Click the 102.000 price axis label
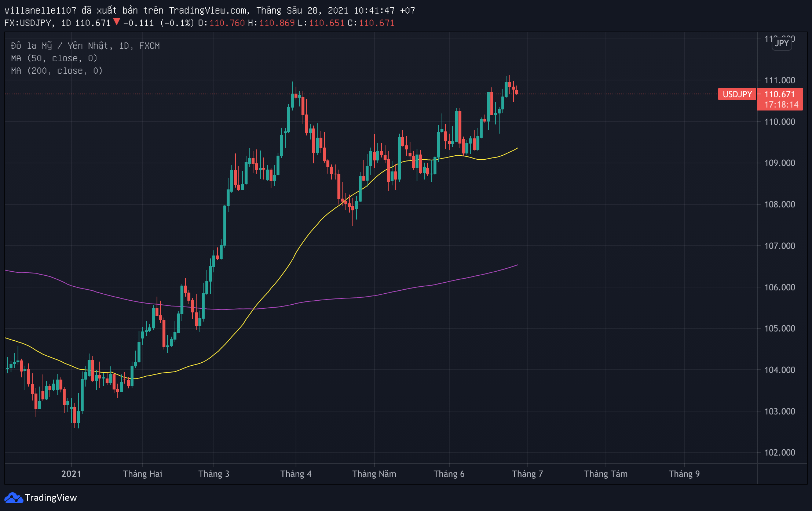This screenshot has height=511, width=812. pos(780,453)
